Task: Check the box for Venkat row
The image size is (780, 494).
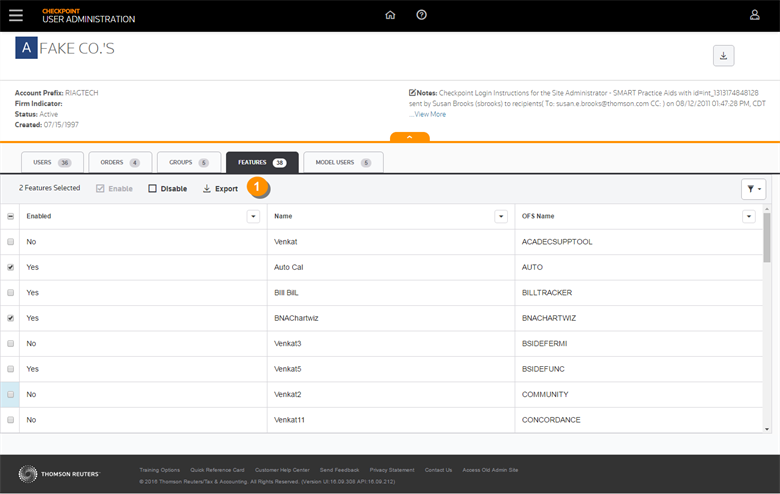Action: [x=11, y=242]
